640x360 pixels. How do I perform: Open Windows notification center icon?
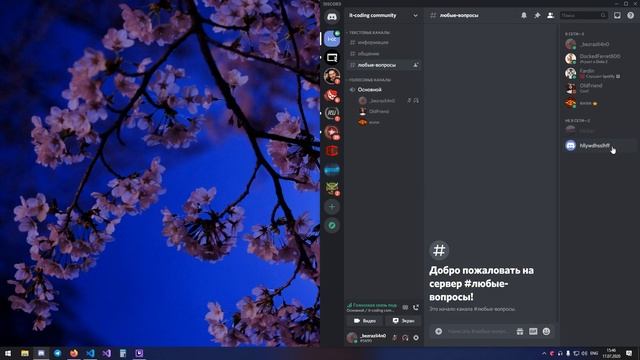pyautogui.click(x=629, y=353)
